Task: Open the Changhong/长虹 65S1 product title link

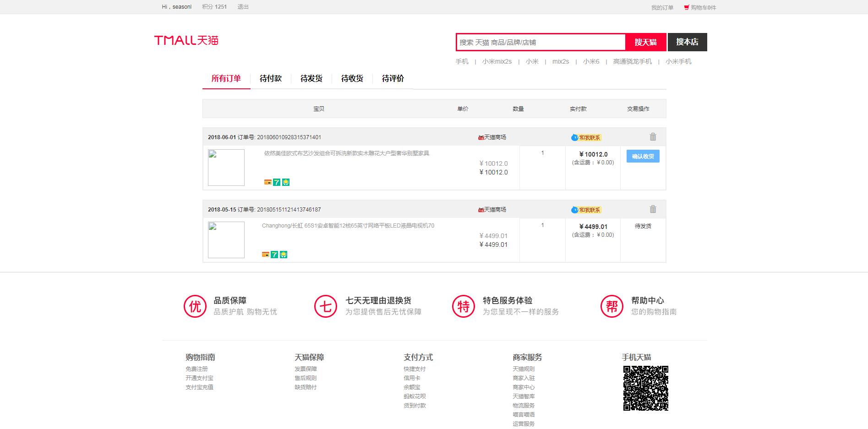Action: tap(348, 226)
